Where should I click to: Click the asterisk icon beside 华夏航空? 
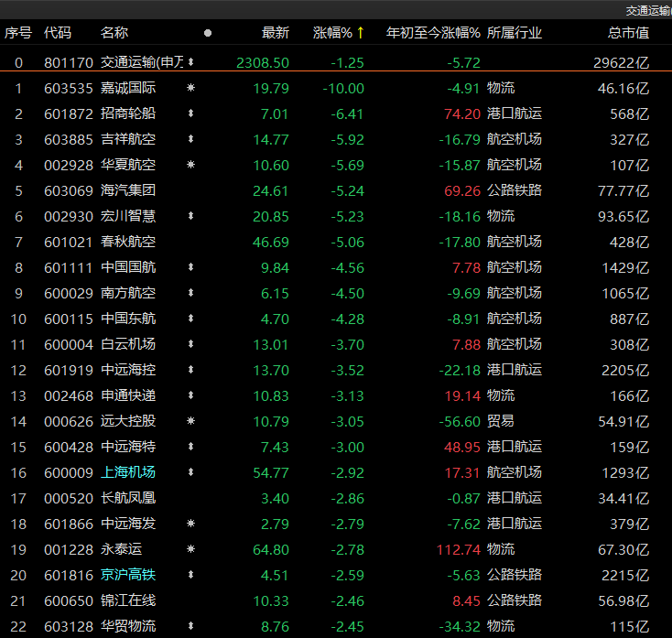[190, 166]
